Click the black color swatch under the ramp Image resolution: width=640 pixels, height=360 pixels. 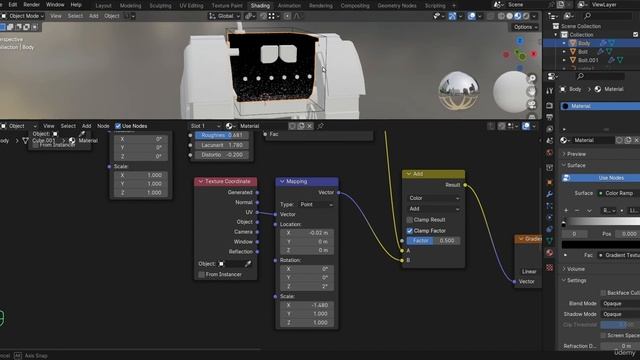tap(600, 244)
